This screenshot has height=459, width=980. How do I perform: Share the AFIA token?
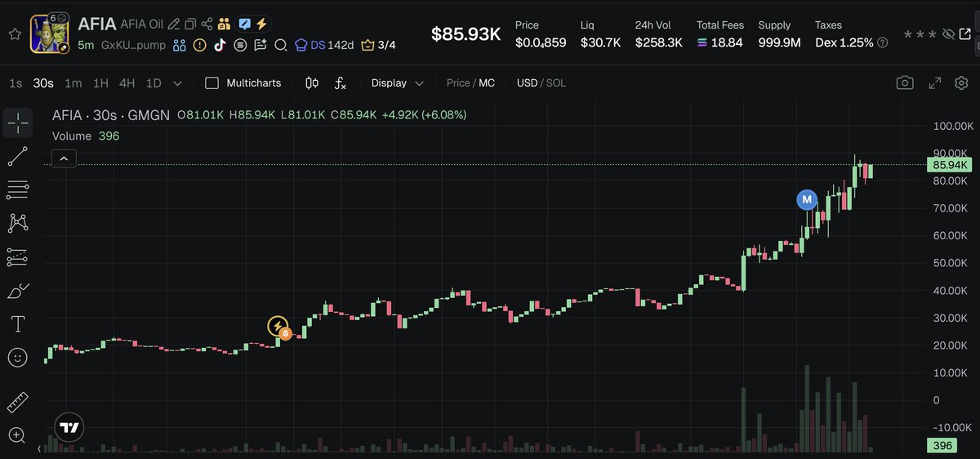tap(207, 24)
